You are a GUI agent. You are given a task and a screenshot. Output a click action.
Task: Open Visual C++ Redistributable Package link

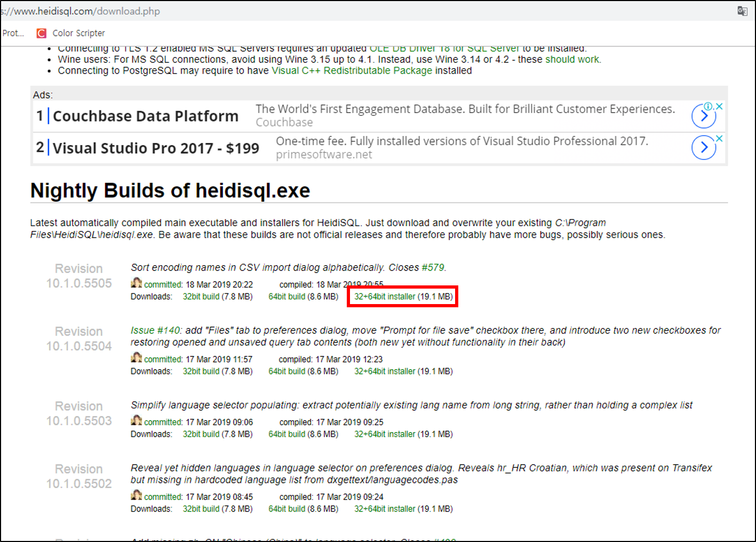point(352,70)
